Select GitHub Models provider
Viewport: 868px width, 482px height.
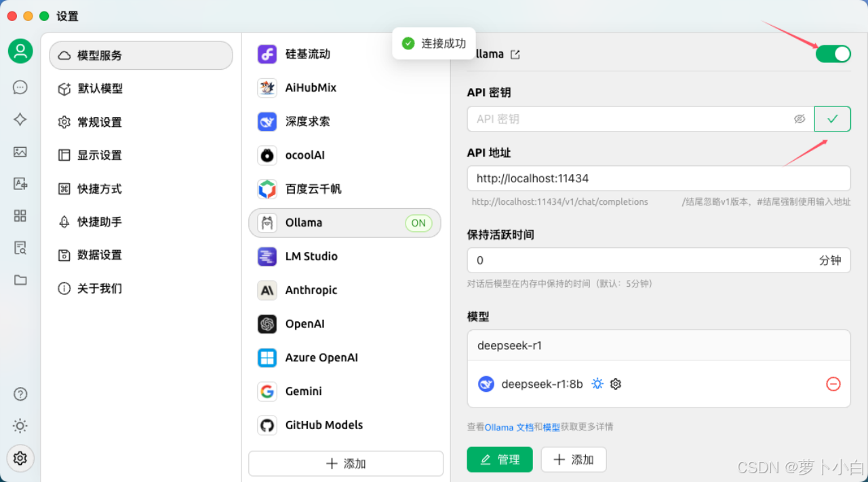coord(345,425)
